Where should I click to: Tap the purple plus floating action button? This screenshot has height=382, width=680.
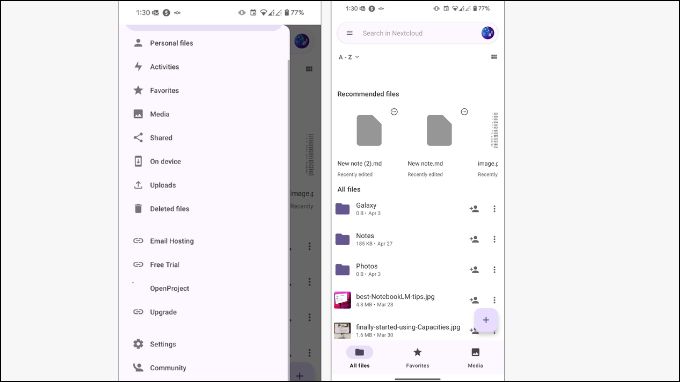point(486,320)
